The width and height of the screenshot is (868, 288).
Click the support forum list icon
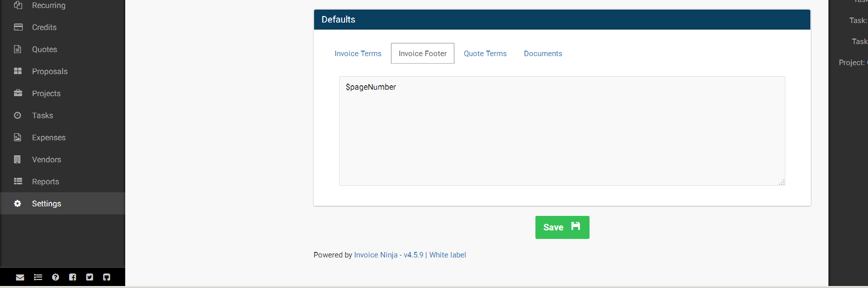38,277
